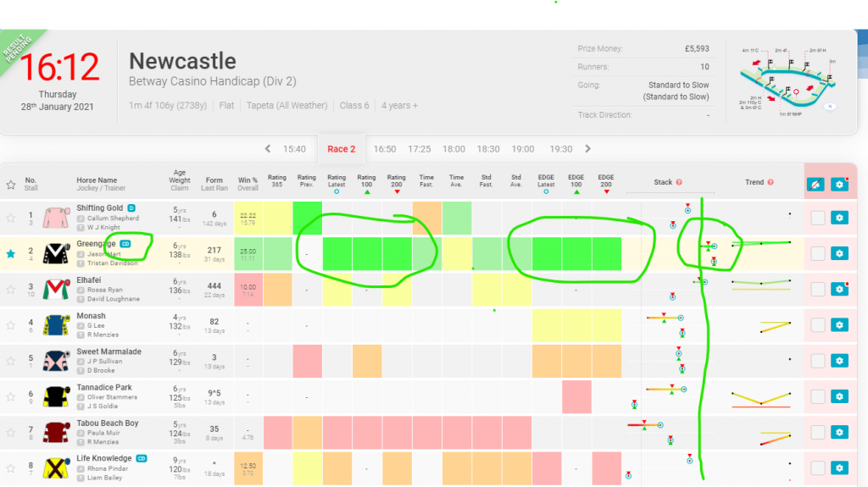The image size is (868, 487).
Task: Click the Stack help question mark icon
Action: pos(679,183)
